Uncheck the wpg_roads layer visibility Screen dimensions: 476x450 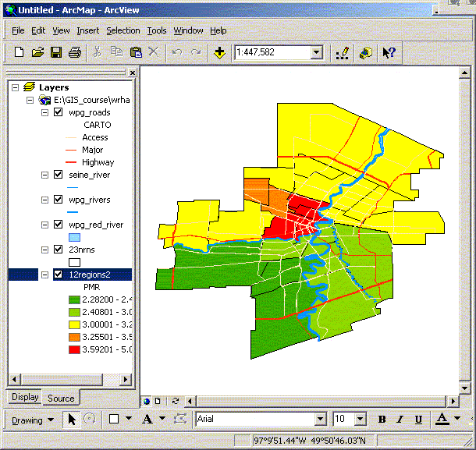(x=58, y=112)
